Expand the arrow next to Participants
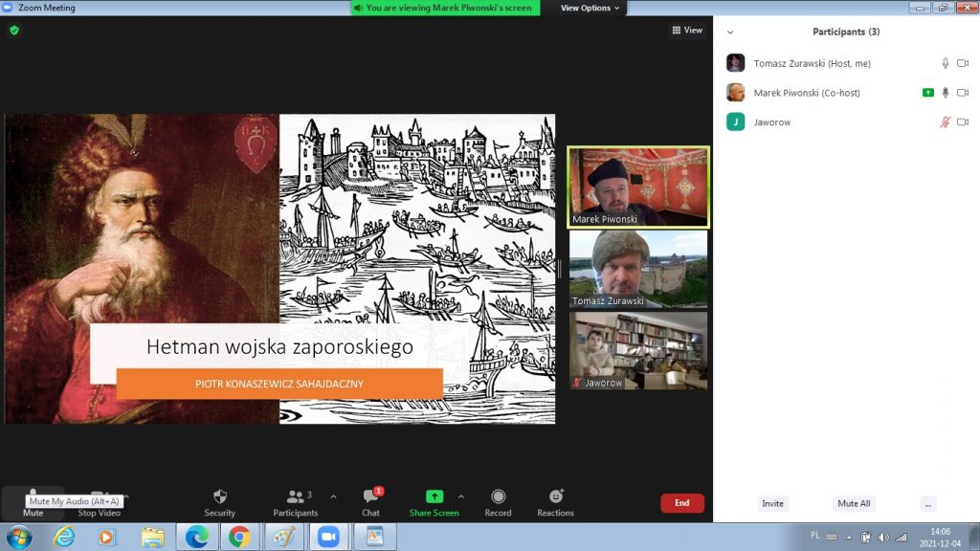980x551 pixels. (x=333, y=496)
